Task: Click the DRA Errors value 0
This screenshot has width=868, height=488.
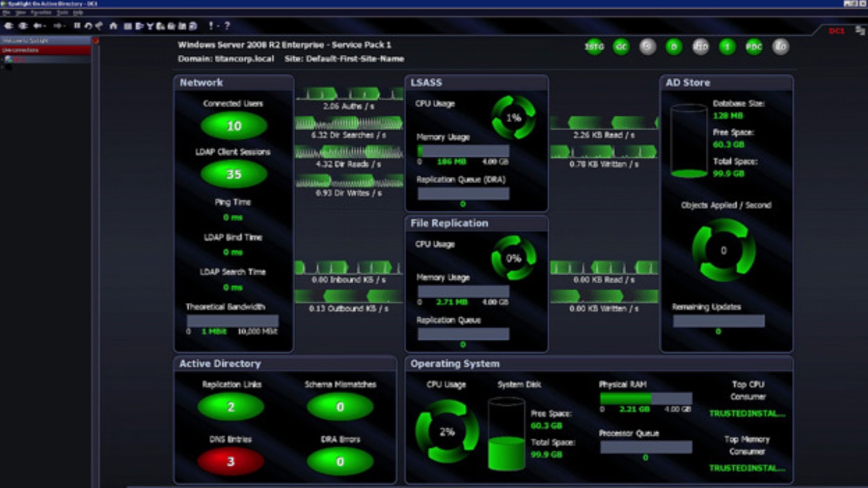Action: pyautogui.click(x=340, y=462)
